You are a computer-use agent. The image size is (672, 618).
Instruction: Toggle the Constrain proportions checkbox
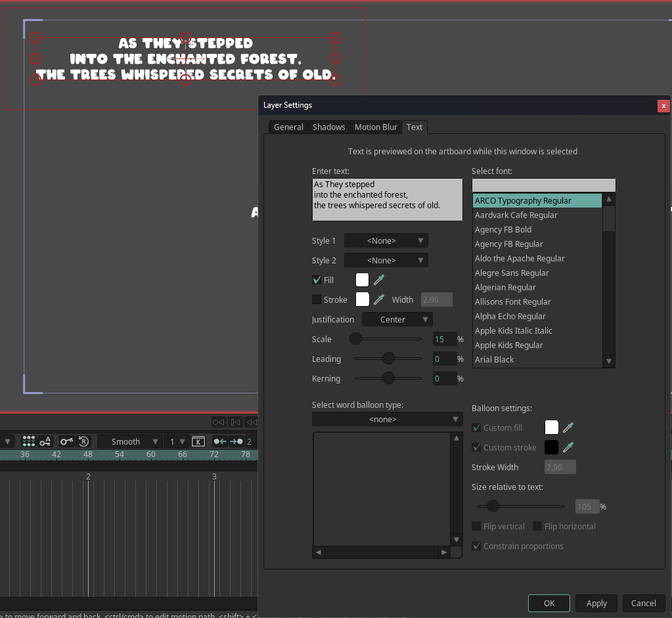(x=476, y=546)
